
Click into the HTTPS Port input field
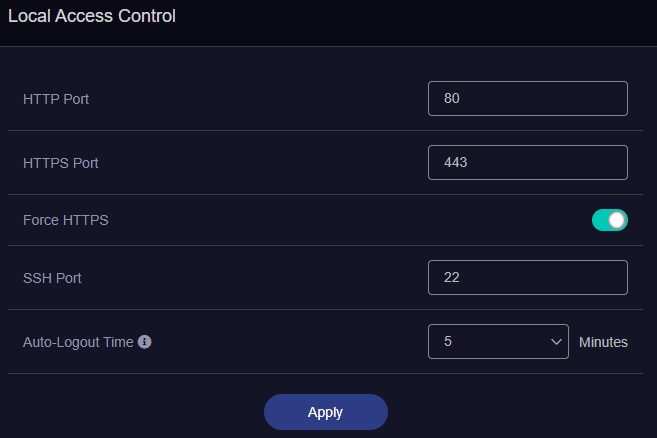click(x=527, y=163)
